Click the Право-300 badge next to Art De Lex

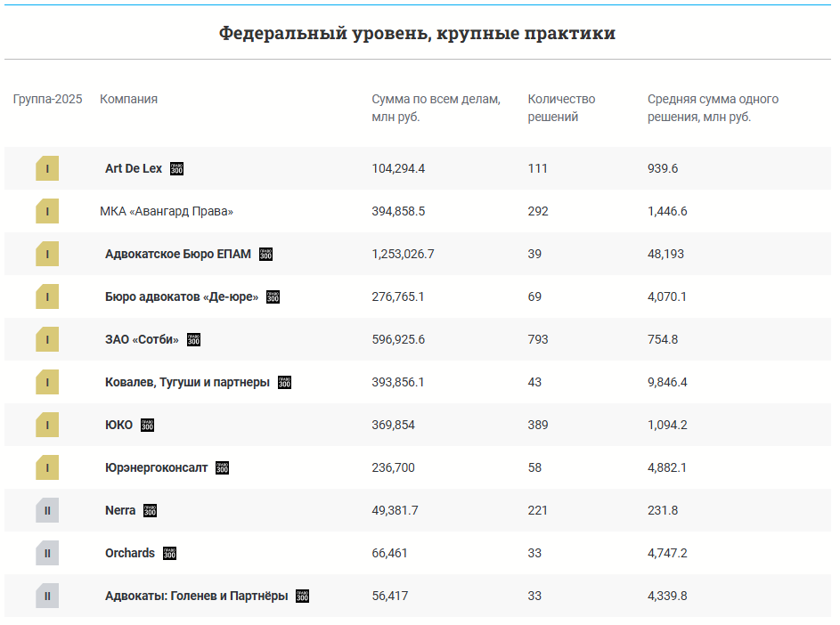176,168
